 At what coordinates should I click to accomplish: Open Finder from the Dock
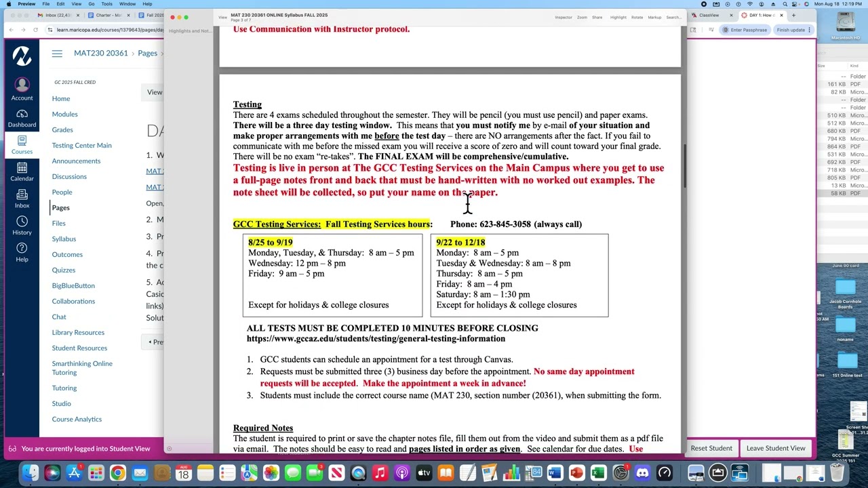click(30, 473)
